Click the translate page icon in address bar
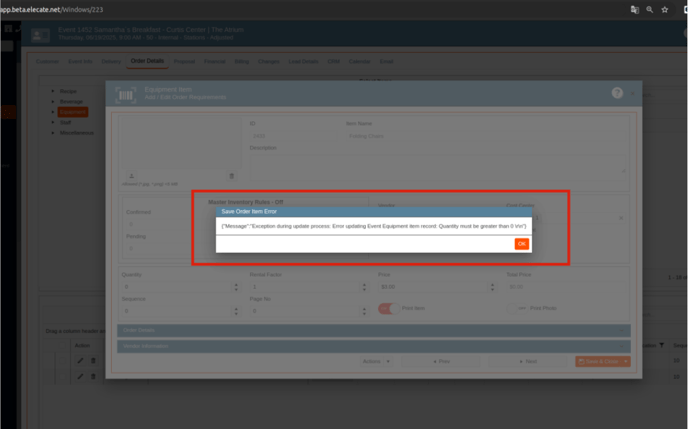688x429 pixels. click(634, 8)
